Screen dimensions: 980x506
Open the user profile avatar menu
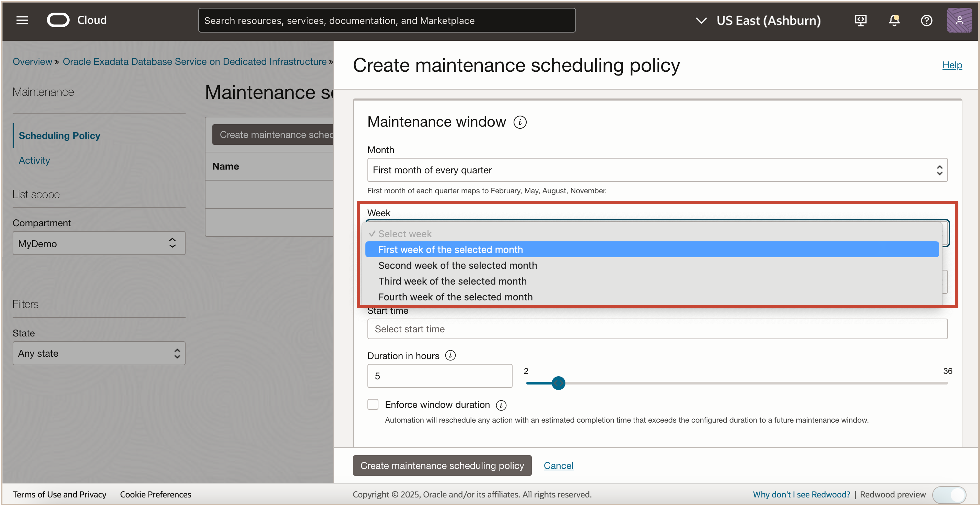(x=960, y=20)
